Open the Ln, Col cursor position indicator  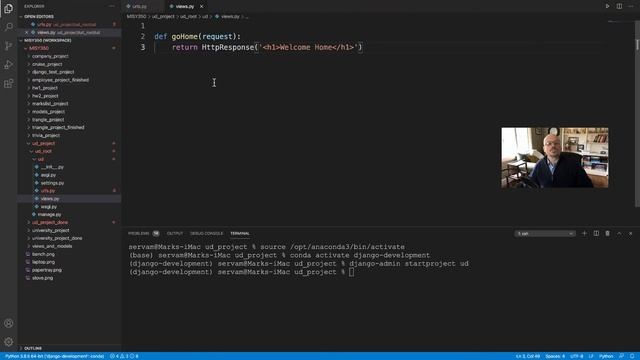click(x=527, y=356)
